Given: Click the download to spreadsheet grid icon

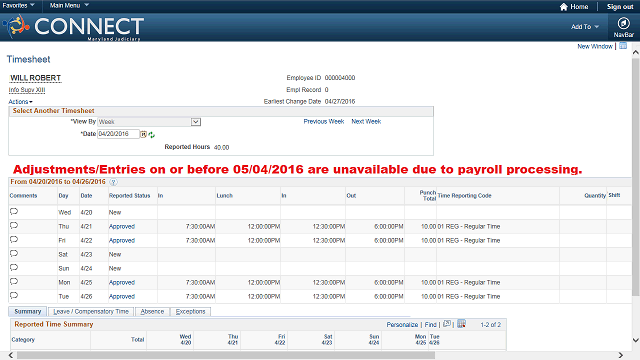Looking at the screenshot, I should point(461,324).
